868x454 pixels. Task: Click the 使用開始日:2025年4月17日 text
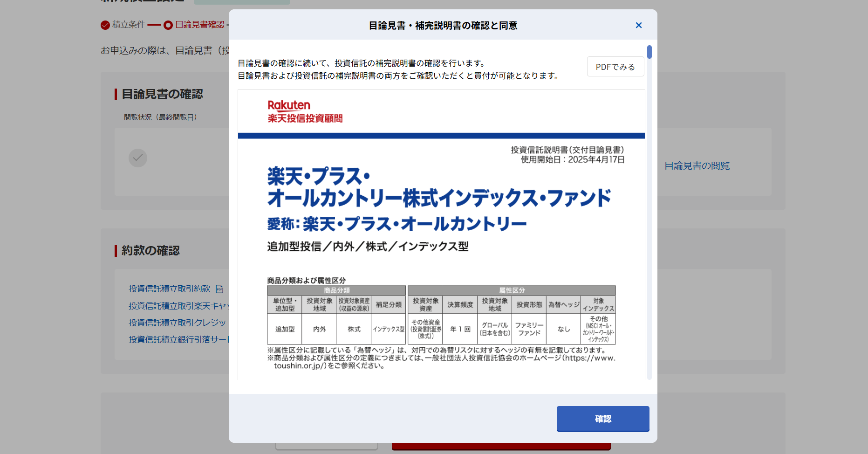click(x=573, y=159)
